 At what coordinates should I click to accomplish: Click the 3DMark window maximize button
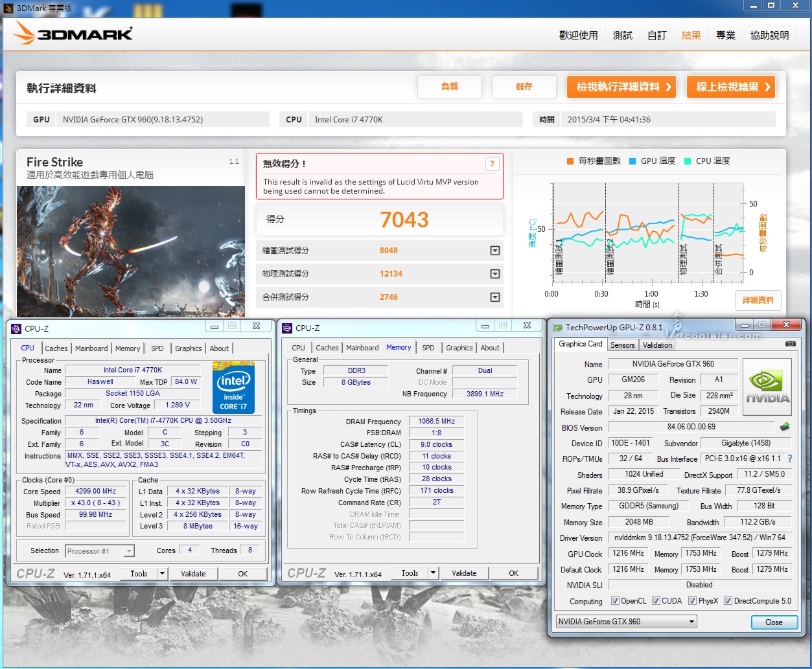point(771,6)
